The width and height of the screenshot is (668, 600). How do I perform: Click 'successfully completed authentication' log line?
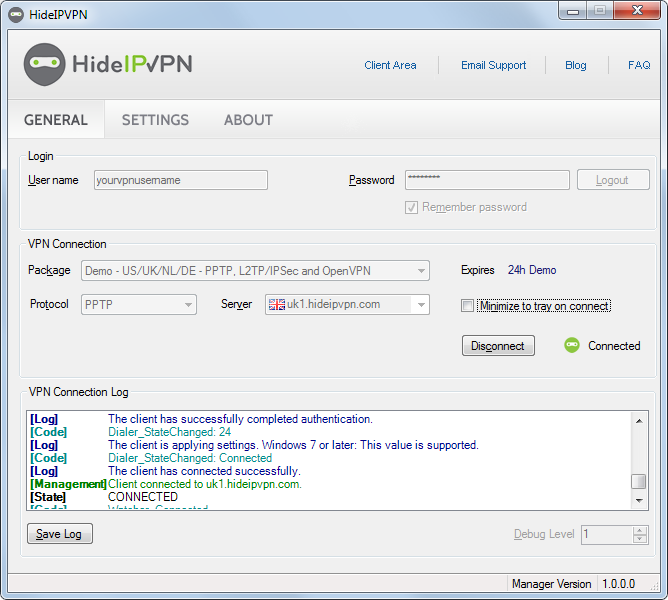tap(240, 419)
